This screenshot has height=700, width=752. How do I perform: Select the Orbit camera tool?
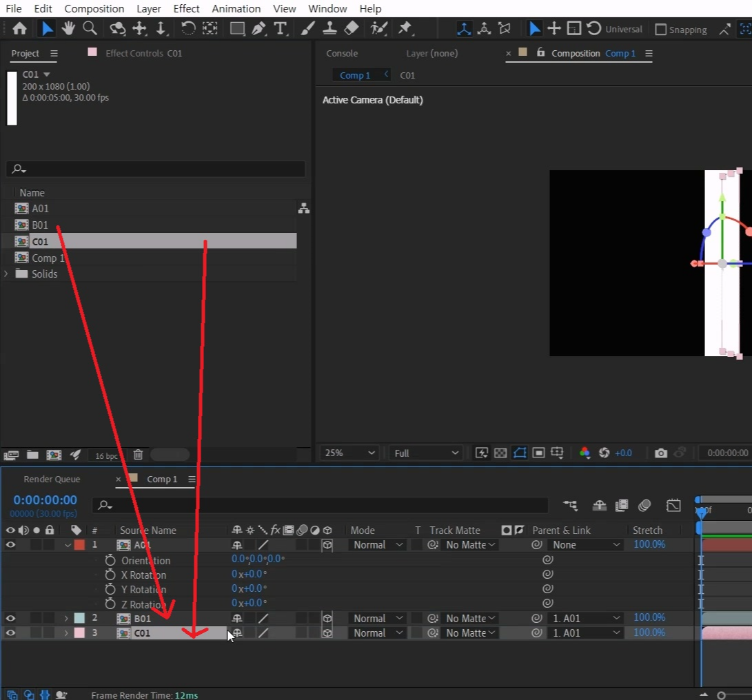coord(117,29)
